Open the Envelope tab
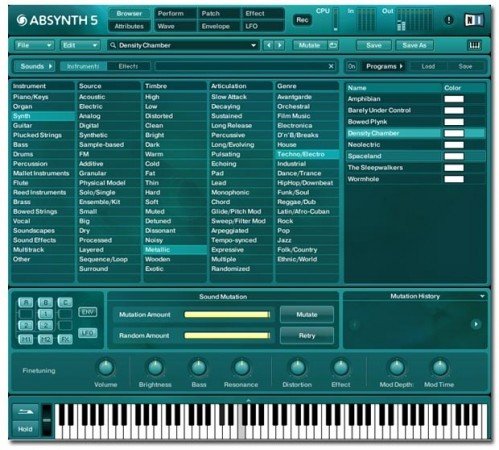The height and width of the screenshot is (450, 499). pyautogui.click(x=219, y=26)
